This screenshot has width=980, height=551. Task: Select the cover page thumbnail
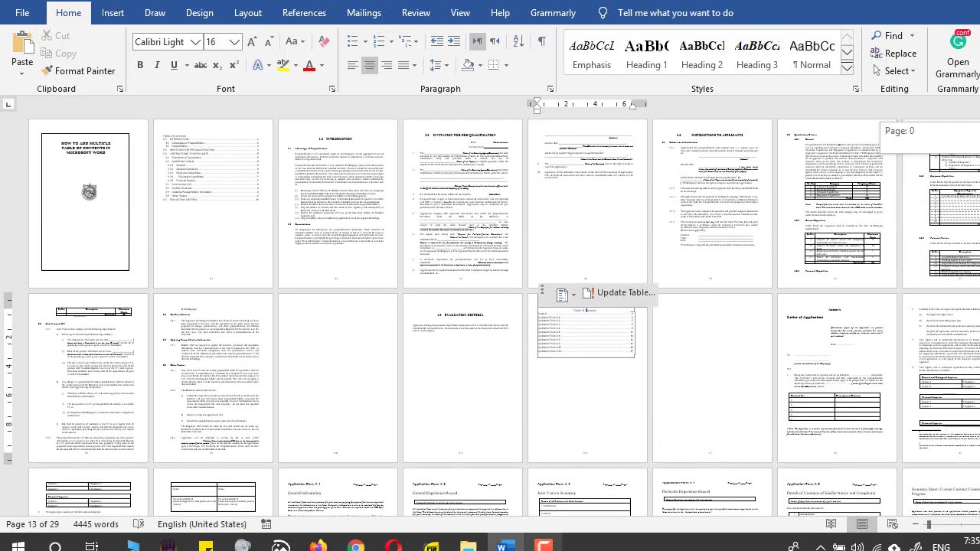tap(89, 204)
